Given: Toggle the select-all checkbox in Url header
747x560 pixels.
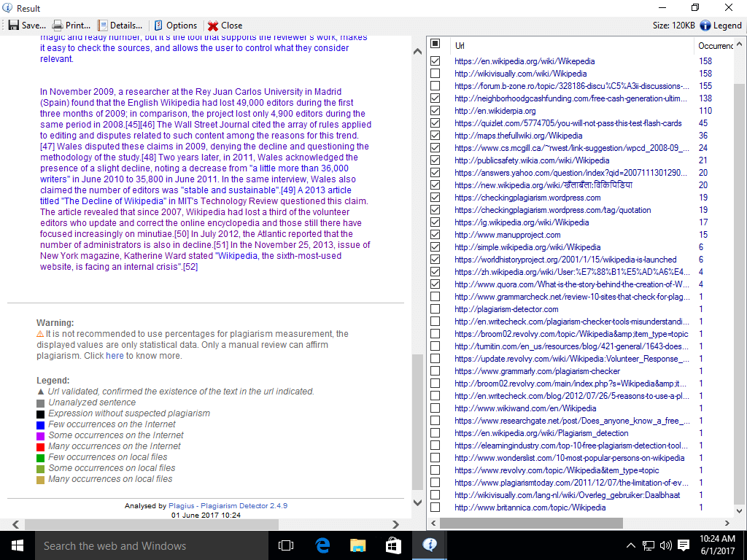Looking at the screenshot, I should 436,44.
